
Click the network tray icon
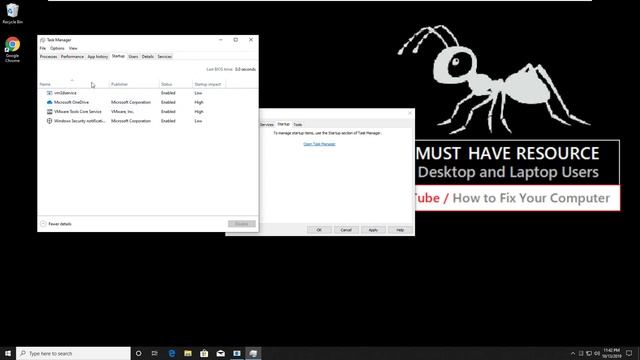[x=589, y=353]
